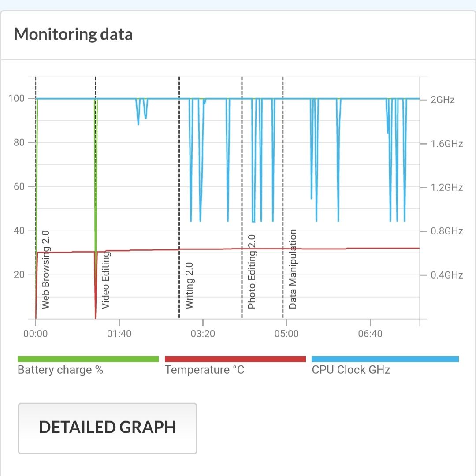Click the red Temperature legend bar
Image resolution: width=476 pixels, height=476 pixels.
[x=235, y=359]
